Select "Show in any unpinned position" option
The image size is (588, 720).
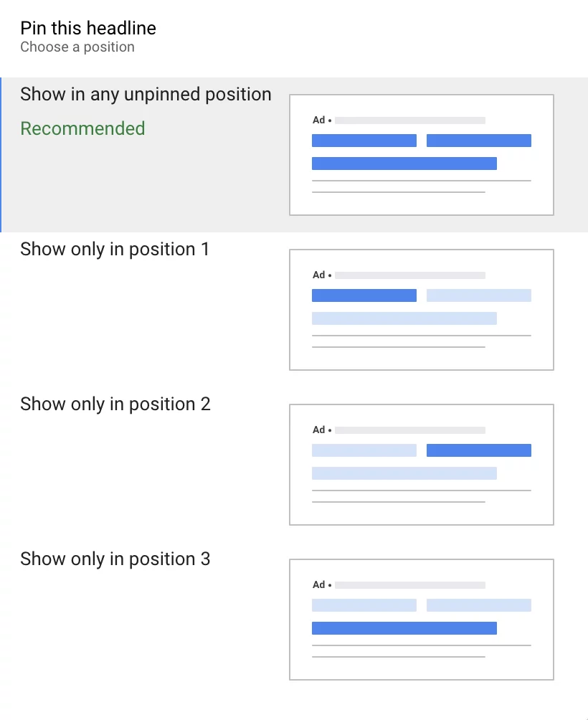coord(146,95)
